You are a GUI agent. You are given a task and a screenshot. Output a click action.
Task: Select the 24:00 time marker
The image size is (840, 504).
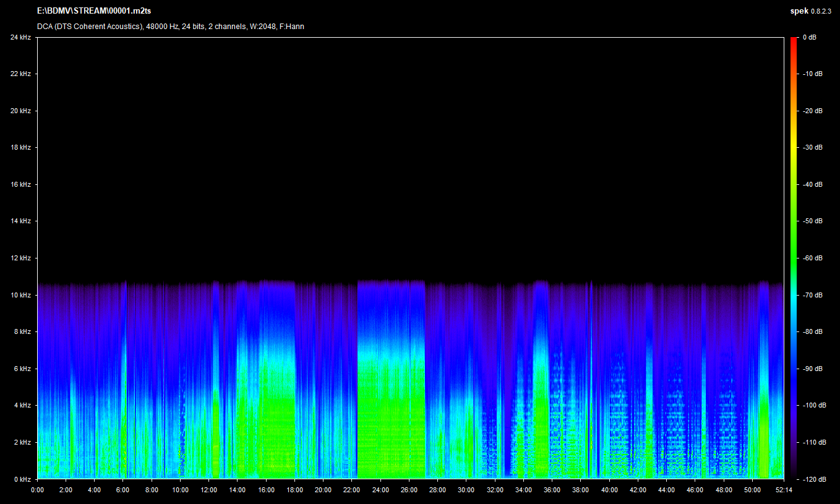[x=380, y=490]
